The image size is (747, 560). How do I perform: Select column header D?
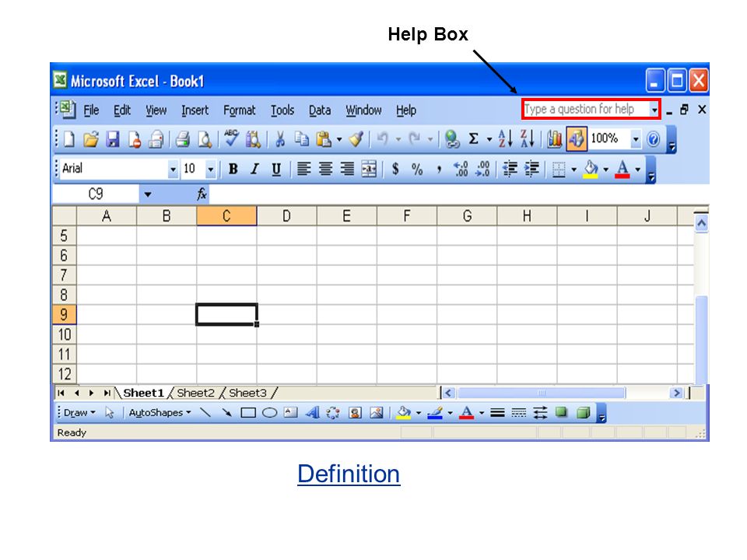click(x=286, y=216)
